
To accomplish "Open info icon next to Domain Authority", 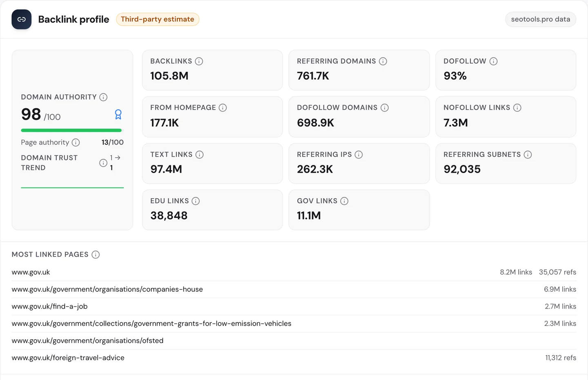I will click(x=103, y=97).
